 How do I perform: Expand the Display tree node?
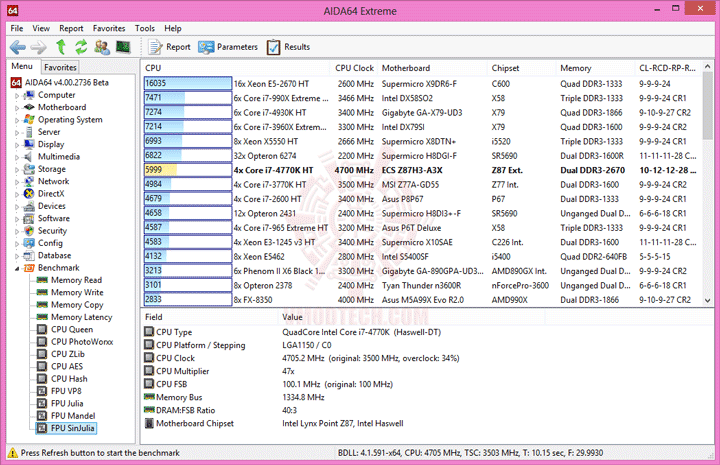pyautogui.click(x=17, y=145)
